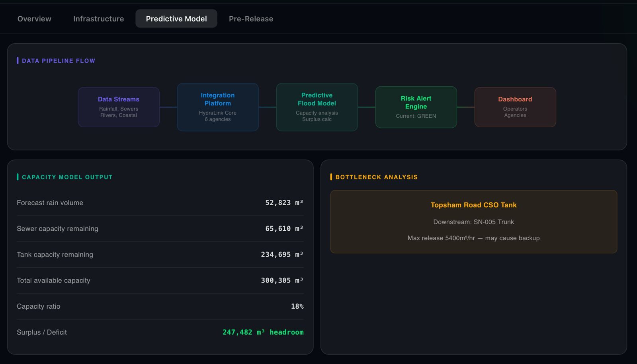Click the Data Streams pipeline node
The width and height of the screenshot is (637, 364).
(x=119, y=107)
